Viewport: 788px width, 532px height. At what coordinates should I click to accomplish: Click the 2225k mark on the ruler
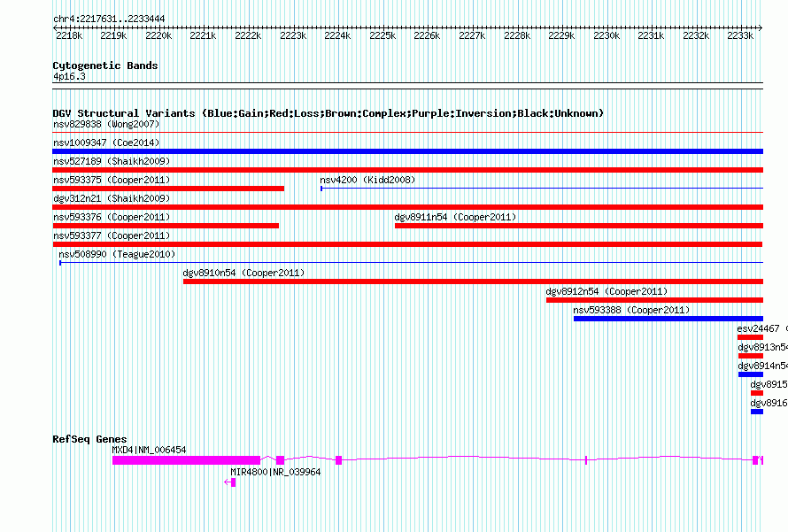pyautogui.click(x=382, y=36)
